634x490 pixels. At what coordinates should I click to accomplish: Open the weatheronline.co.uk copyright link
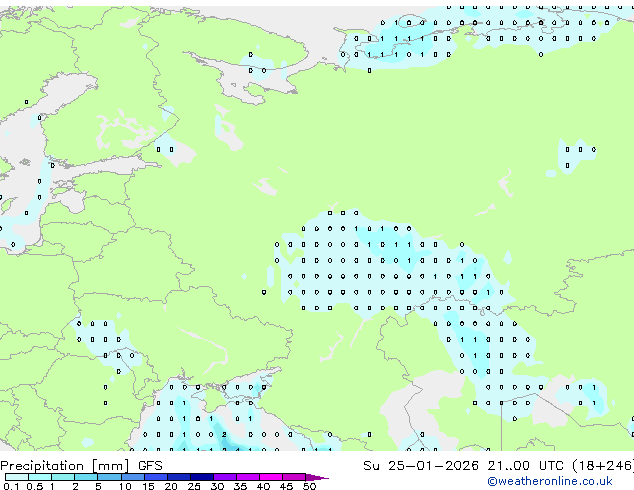pos(549,481)
